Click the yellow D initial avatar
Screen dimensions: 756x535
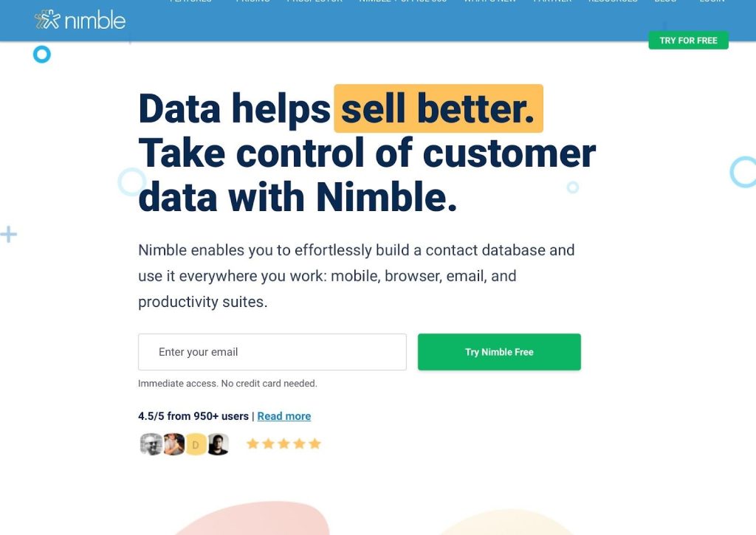tap(196, 444)
